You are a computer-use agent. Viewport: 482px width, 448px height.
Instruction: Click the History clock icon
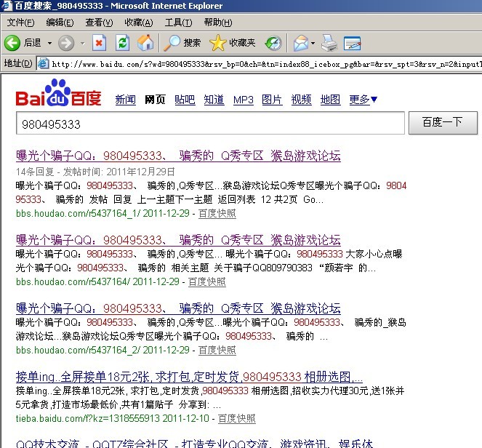273,43
